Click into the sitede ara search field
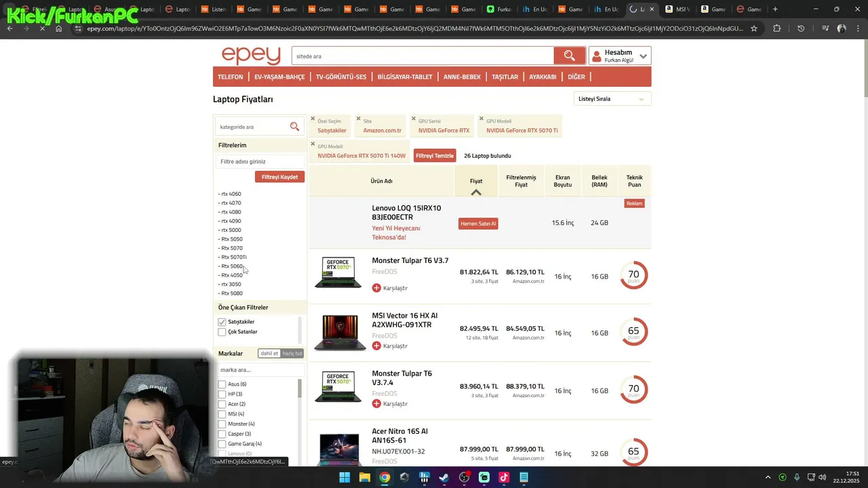 point(422,56)
